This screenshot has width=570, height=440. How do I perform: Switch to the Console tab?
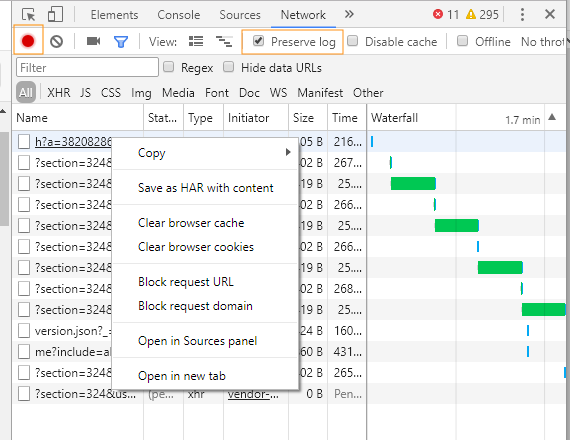[x=179, y=15]
